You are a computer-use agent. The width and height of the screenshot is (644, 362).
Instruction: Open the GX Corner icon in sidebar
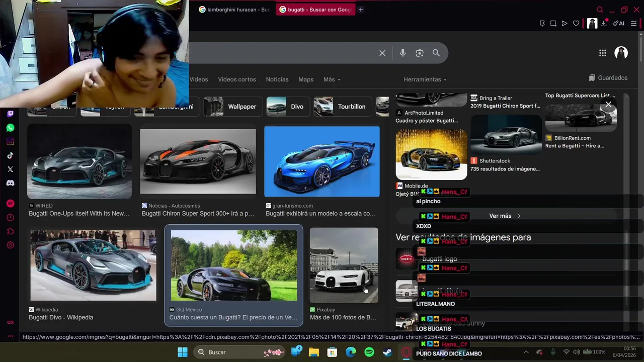coord(10,322)
